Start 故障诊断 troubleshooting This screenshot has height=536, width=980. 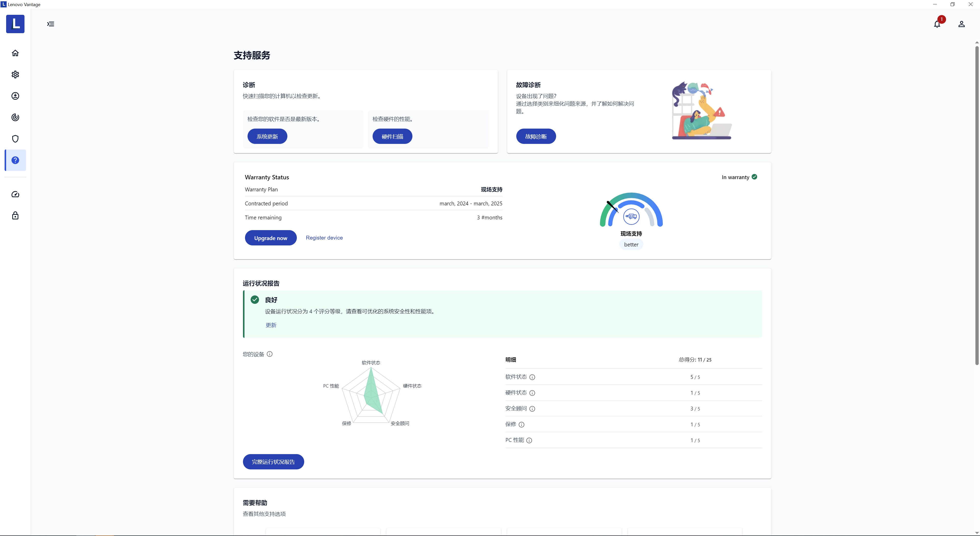click(x=536, y=136)
